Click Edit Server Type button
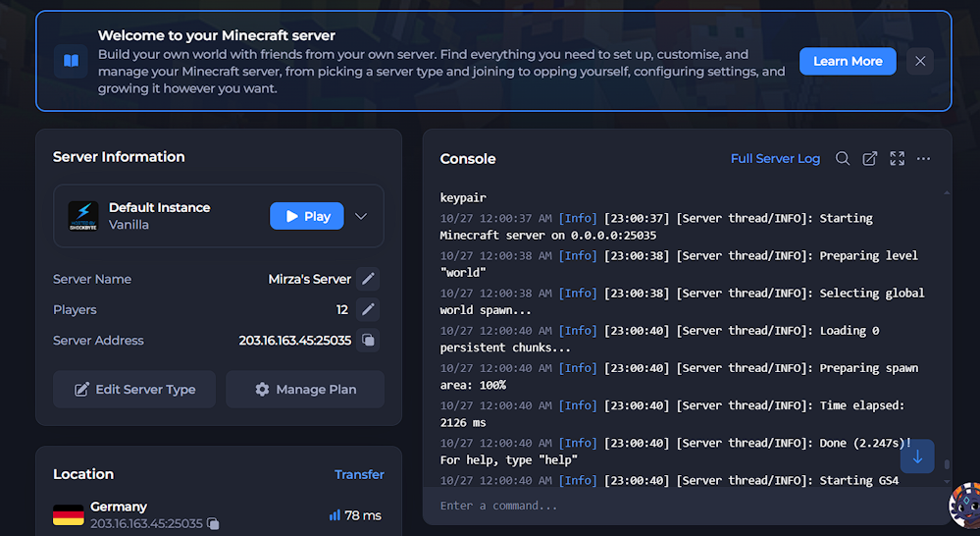The height and width of the screenshot is (536, 980). point(134,389)
